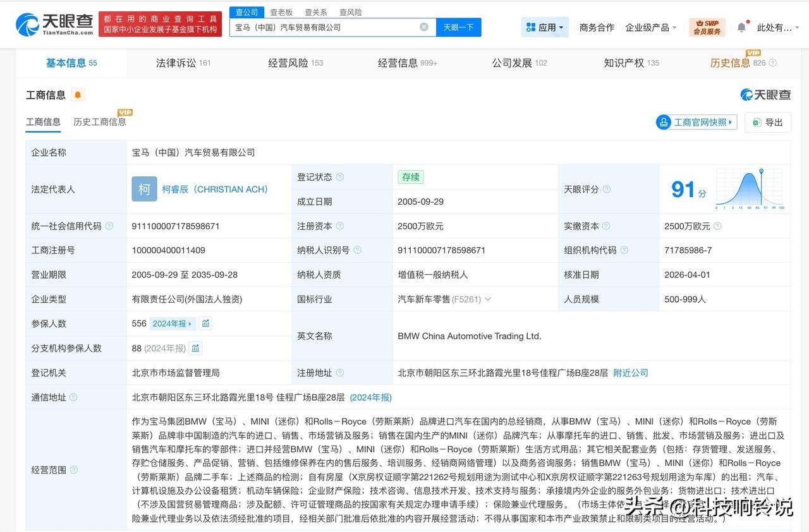Image resolution: width=809 pixels, height=532 pixels.
Task: Open the 此处有... dropdown menu
Action: click(776, 27)
